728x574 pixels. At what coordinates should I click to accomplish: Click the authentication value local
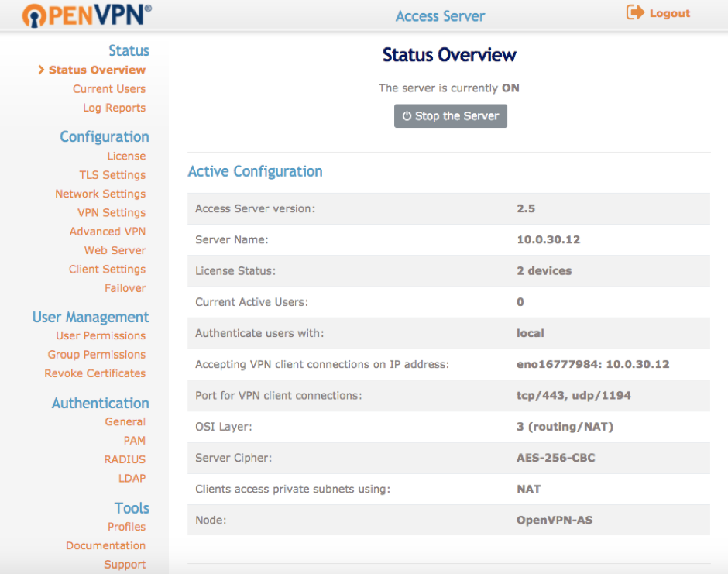[531, 333]
